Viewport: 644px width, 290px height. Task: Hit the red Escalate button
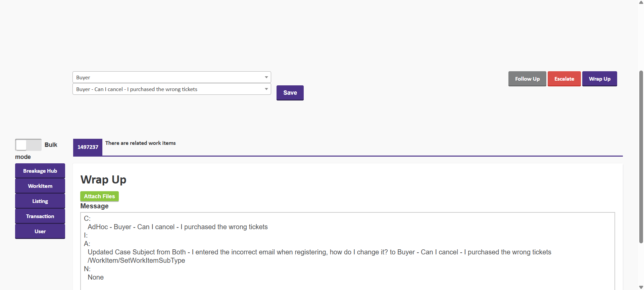click(564, 79)
